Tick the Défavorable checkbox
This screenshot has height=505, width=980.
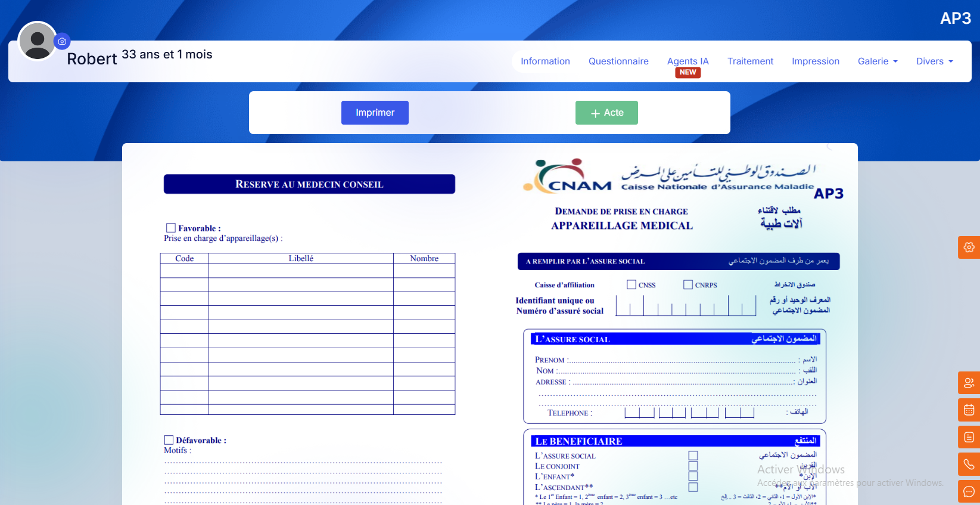click(x=169, y=440)
